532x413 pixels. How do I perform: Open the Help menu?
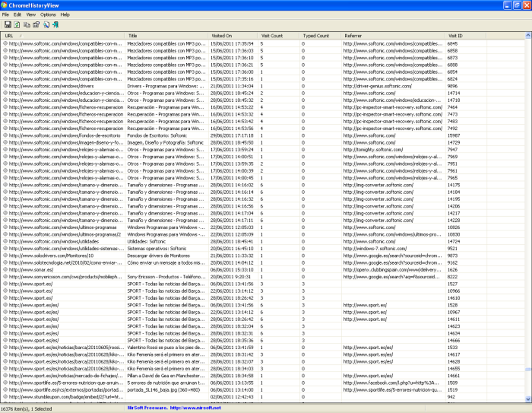(65, 15)
